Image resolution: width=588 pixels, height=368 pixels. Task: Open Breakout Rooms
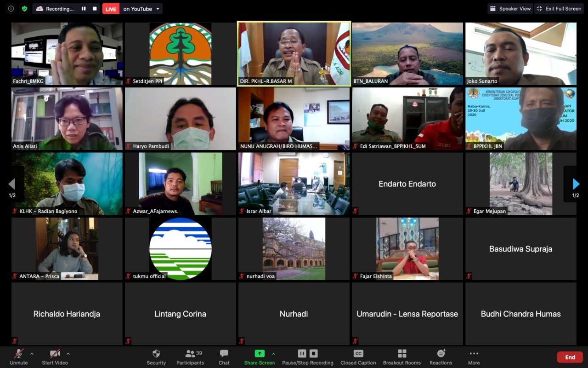pos(402,356)
